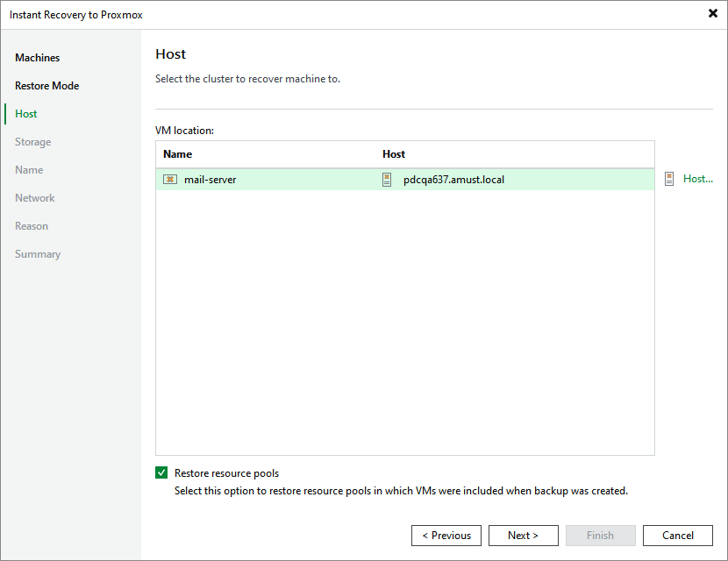728x561 pixels.
Task: Sort by the Host column header
Action: click(x=394, y=154)
